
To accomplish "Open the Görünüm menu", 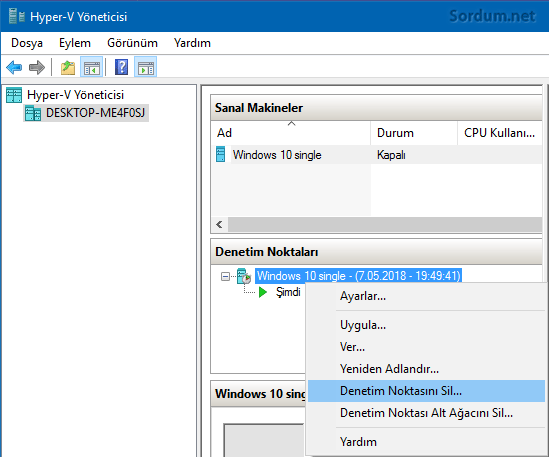I will click(132, 43).
